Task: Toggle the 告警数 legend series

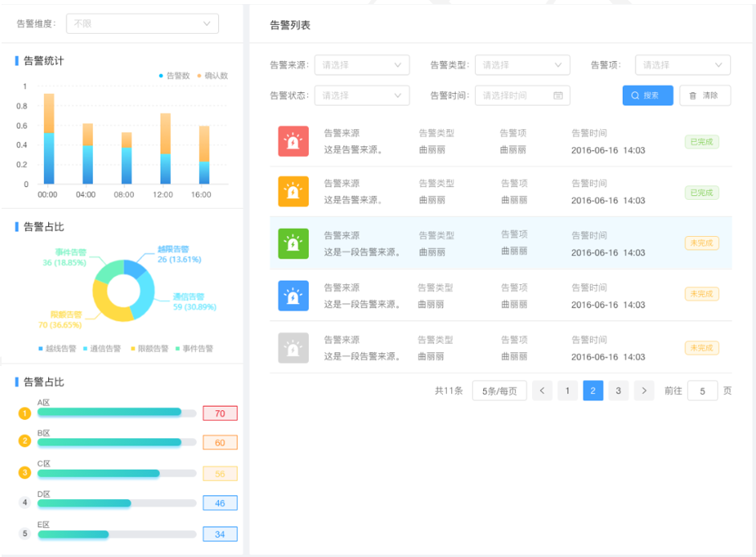Action: click(174, 75)
